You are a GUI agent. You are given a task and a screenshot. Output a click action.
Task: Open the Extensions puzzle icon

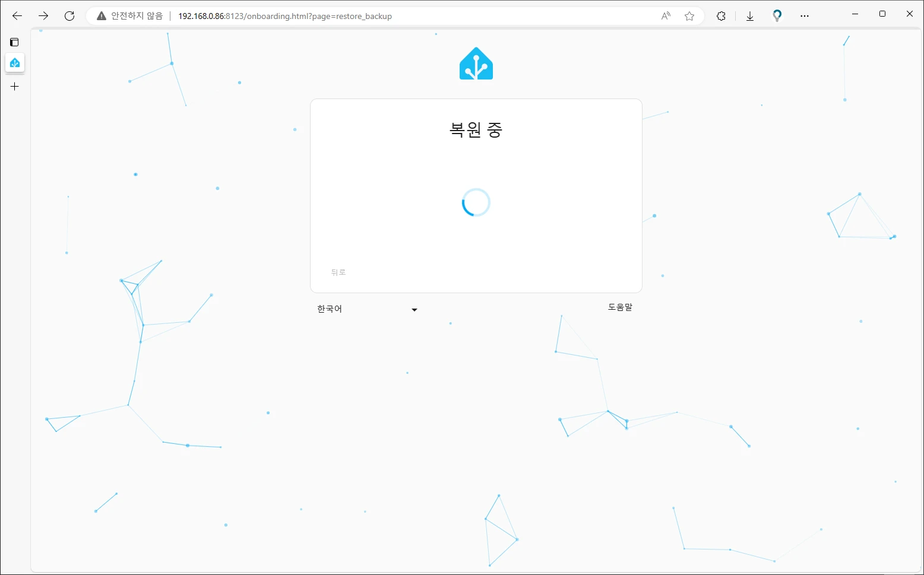pyautogui.click(x=721, y=16)
